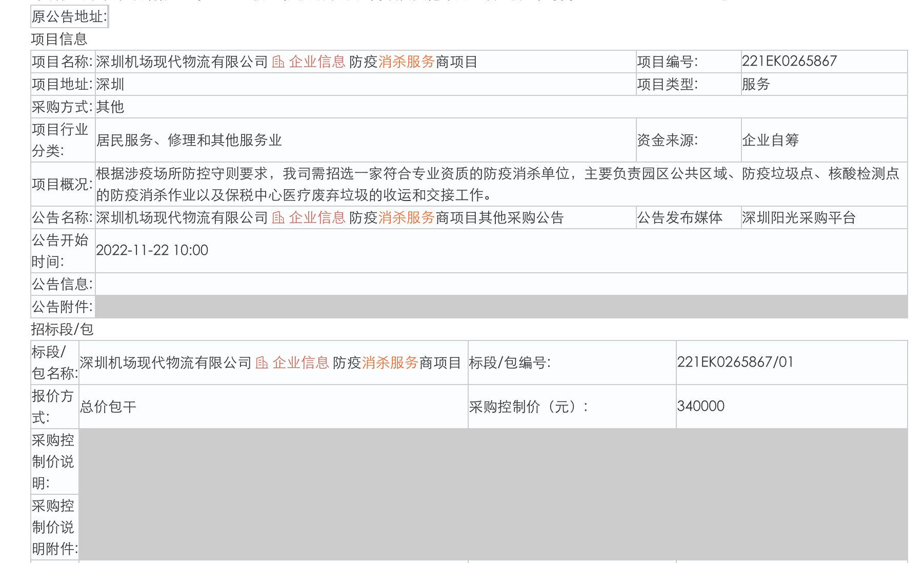Click the 公告附件 label

click(x=62, y=307)
